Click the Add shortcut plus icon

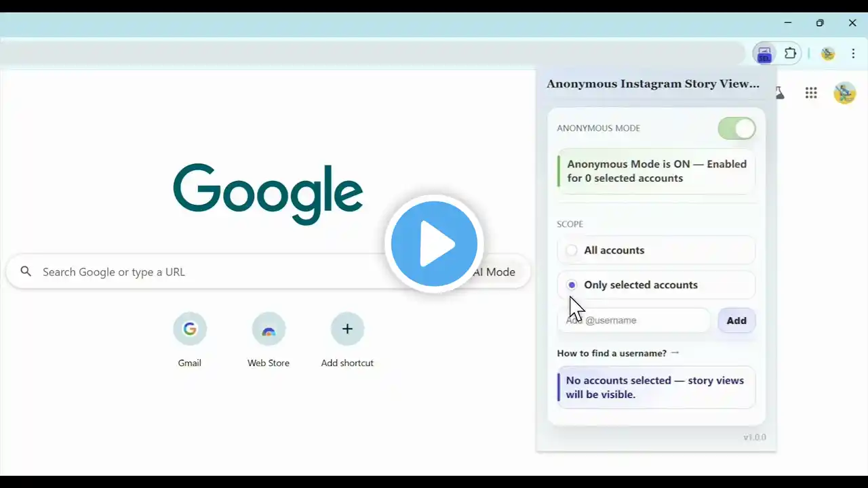pyautogui.click(x=347, y=329)
